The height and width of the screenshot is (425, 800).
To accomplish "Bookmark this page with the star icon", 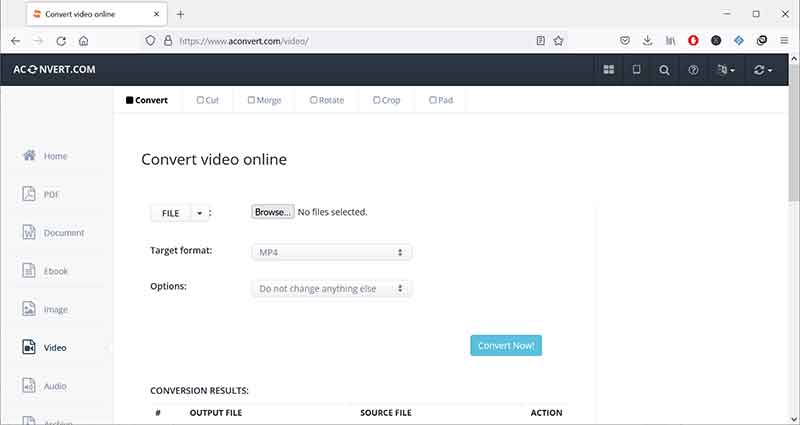I will click(x=559, y=41).
